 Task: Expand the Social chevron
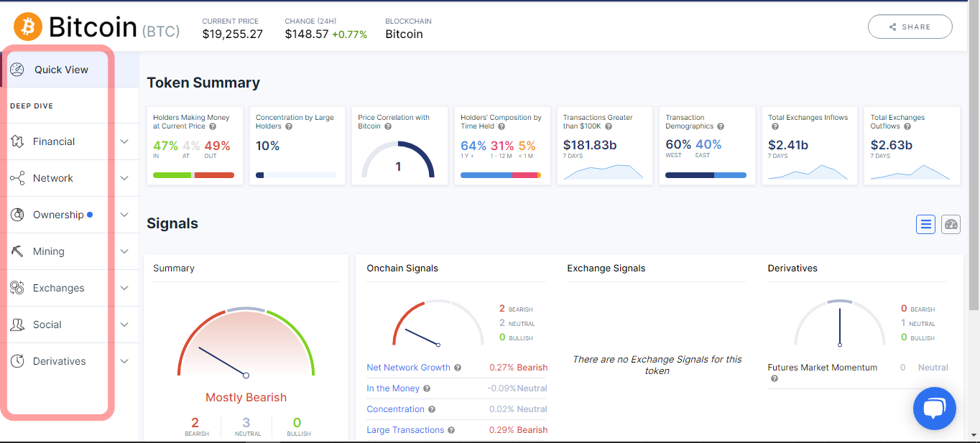(x=124, y=325)
